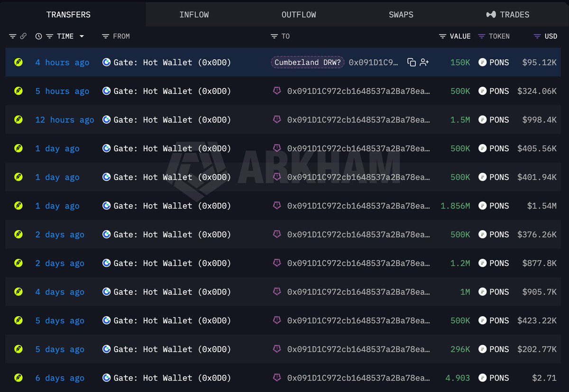Screen dimensions: 569x392
Task: Click chain icon on the 4 days ago row
Action: [x=18, y=292]
